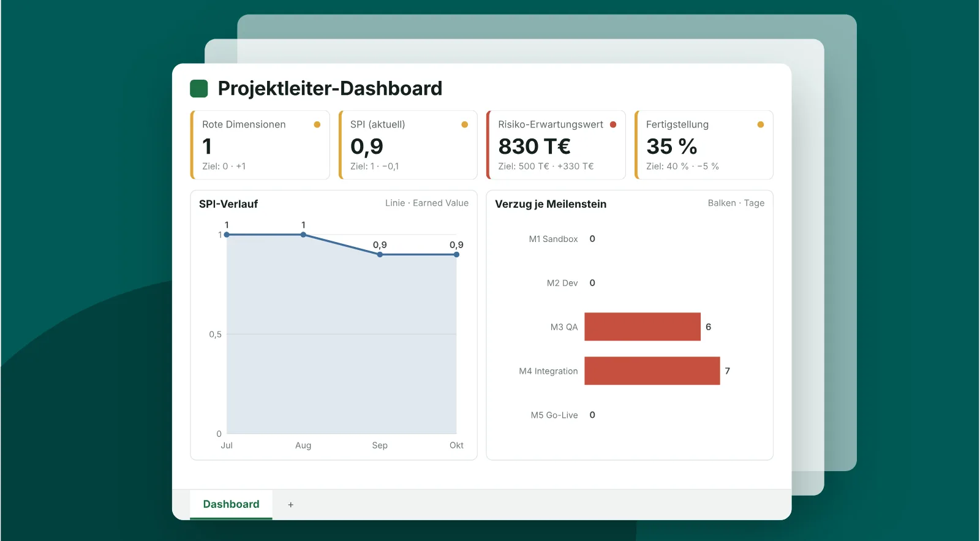Click the amber status dot on Rote Dimensionen

point(317,124)
